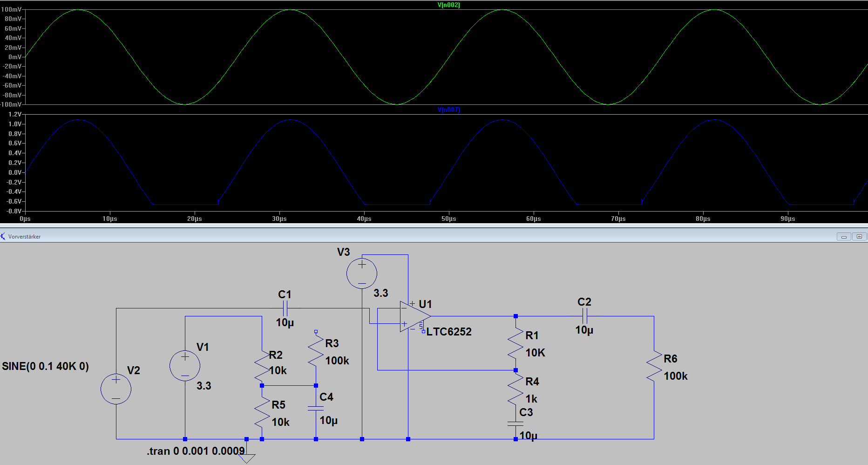Click the 100mV top axis label
Screen dimensions: 868x465
coord(11,9)
